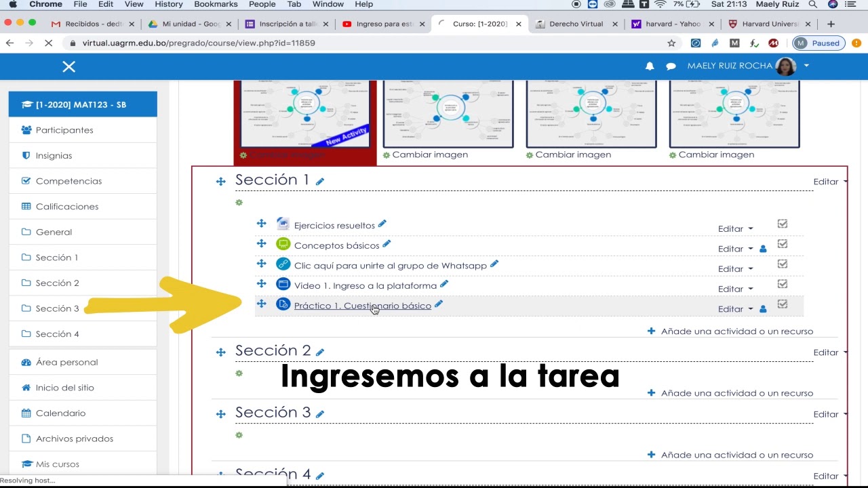The height and width of the screenshot is (488, 868).
Task: Toggle completion checkbox for Conceptos básicos
Action: (783, 244)
